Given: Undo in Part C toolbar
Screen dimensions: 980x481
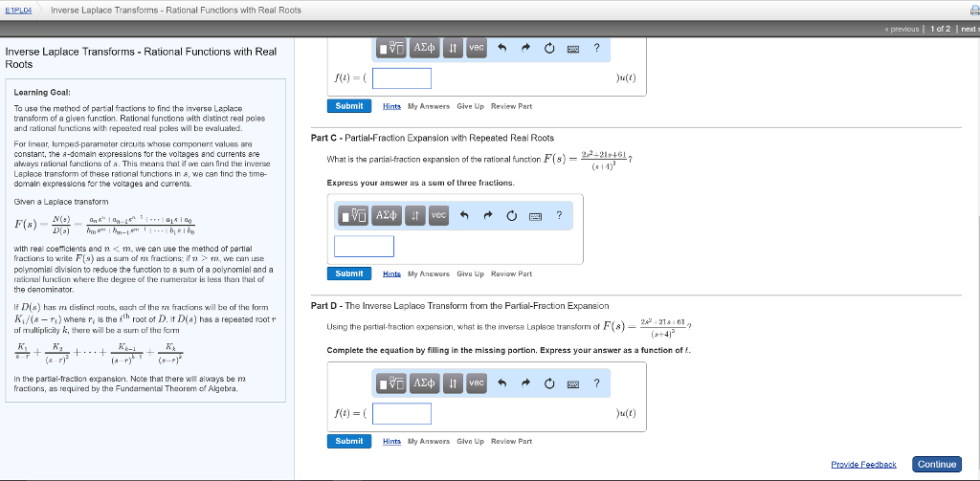Looking at the screenshot, I should coord(464,216).
